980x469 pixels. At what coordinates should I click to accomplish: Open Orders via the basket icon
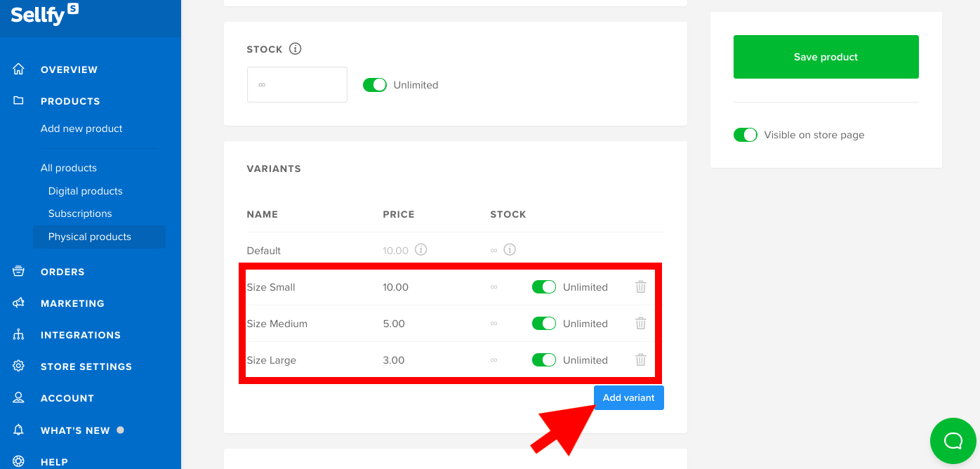pyautogui.click(x=20, y=272)
